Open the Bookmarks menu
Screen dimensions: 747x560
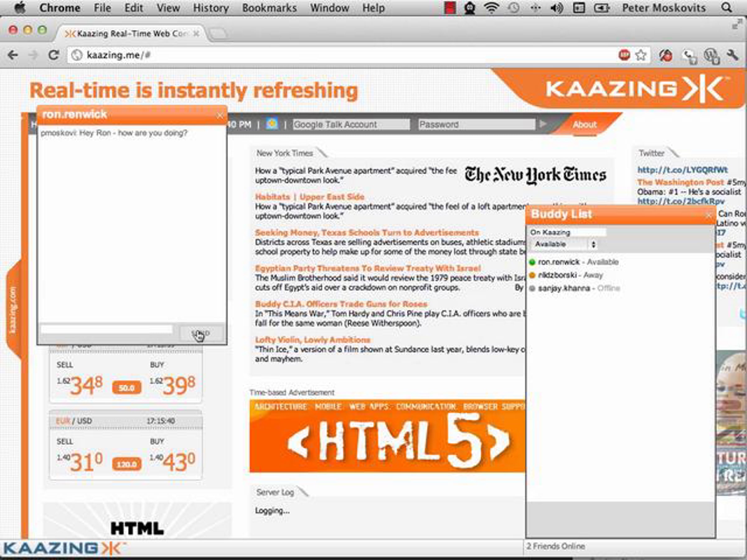[x=269, y=8]
